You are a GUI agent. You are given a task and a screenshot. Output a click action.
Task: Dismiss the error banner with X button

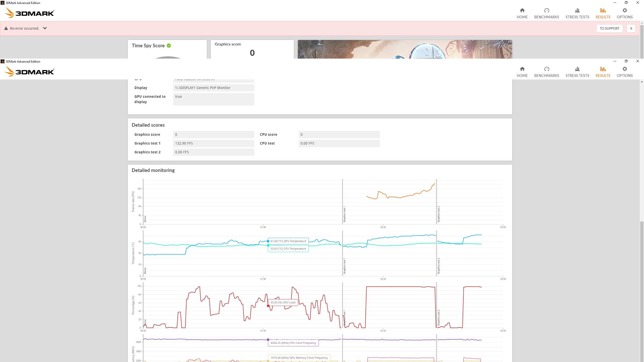(x=631, y=28)
